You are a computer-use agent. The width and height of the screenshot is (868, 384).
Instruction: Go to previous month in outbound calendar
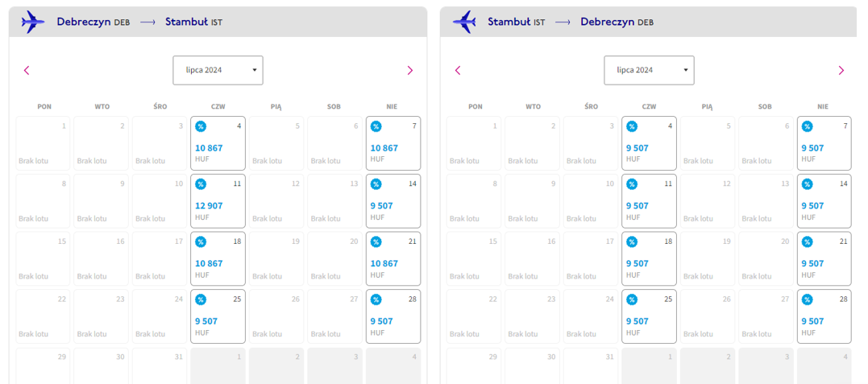[x=26, y=70]
